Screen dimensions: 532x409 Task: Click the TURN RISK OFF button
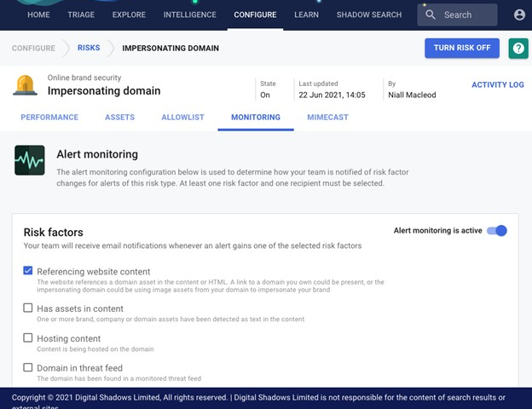(462, 49)
